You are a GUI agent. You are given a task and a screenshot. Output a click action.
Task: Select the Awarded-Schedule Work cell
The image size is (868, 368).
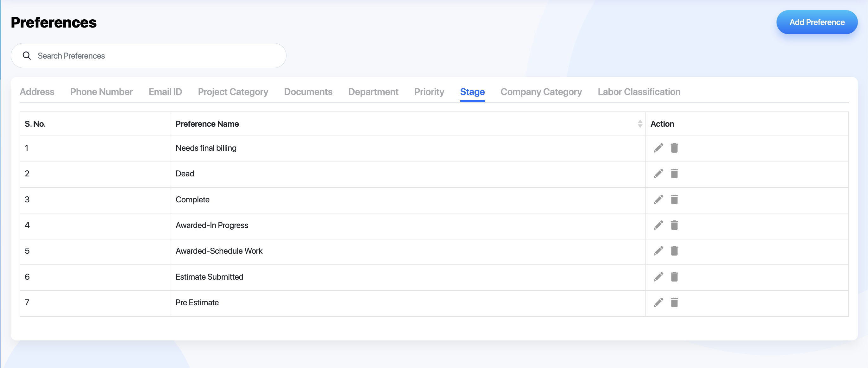pyautogui.click(x=408, y=251)
